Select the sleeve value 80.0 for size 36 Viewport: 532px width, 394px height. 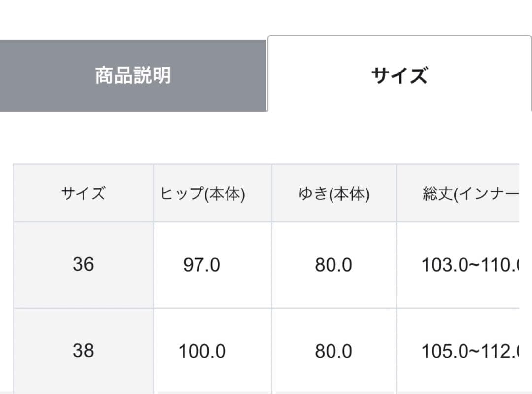point(335,265)
